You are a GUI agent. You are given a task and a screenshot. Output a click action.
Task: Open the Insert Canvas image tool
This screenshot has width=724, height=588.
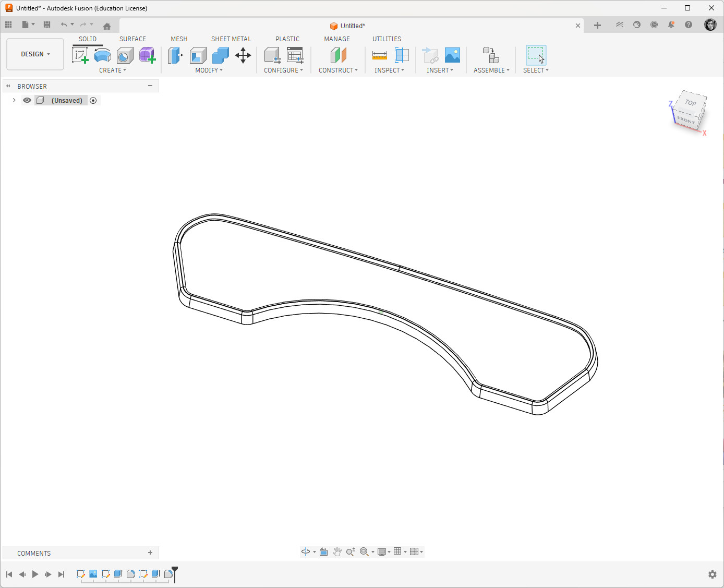pyautogui.click(x=452, y=55)
